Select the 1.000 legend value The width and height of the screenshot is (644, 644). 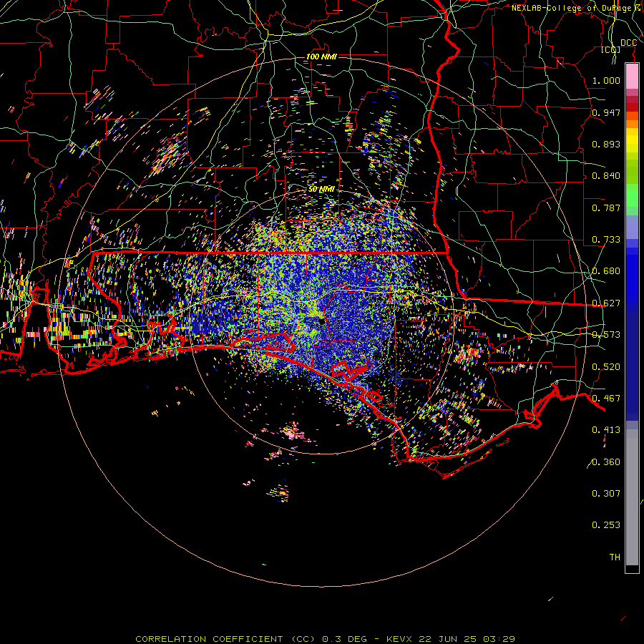click(x=606, y=81)
